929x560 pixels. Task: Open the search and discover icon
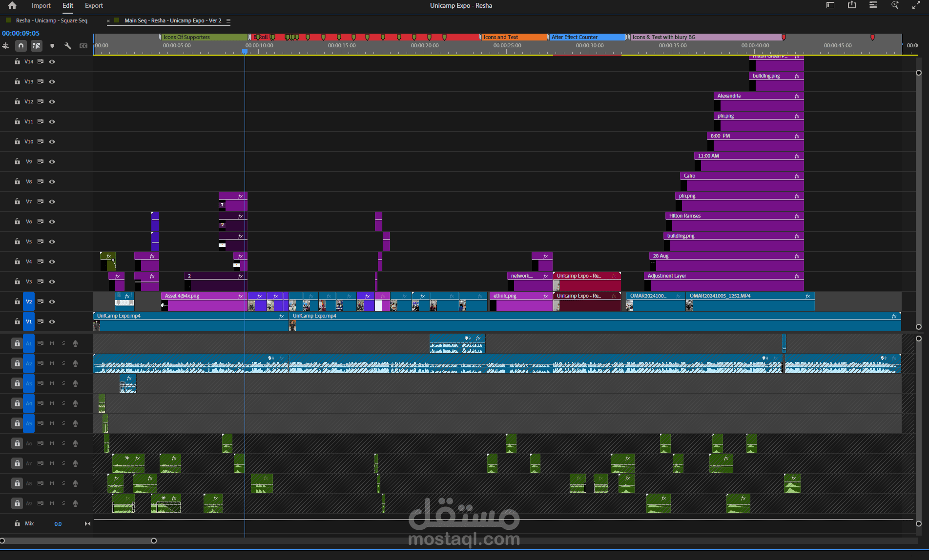point(895,5)
